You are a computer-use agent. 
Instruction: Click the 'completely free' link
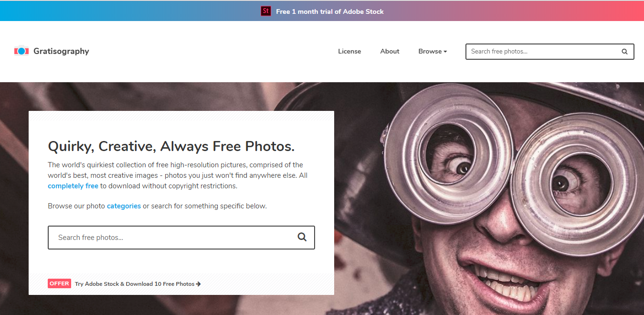pyautogui.click(x=73, y=185)
